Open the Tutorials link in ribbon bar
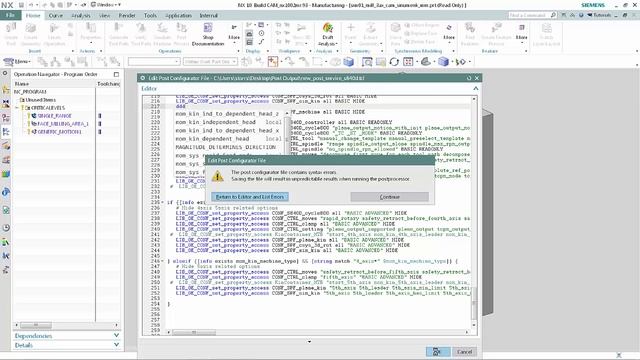Image resolution: width=640 pixels, height=360 pixels. 599,15
